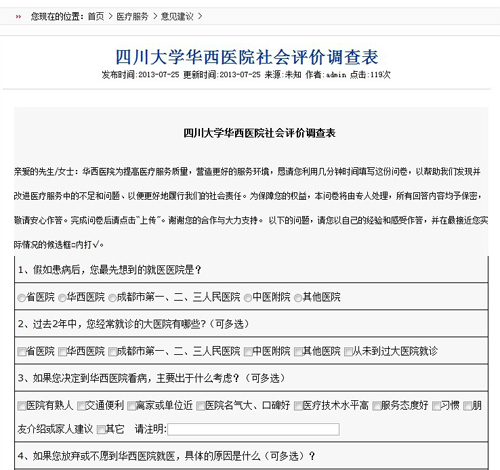Click 来源:未知 text

click(x=283, y=75)
